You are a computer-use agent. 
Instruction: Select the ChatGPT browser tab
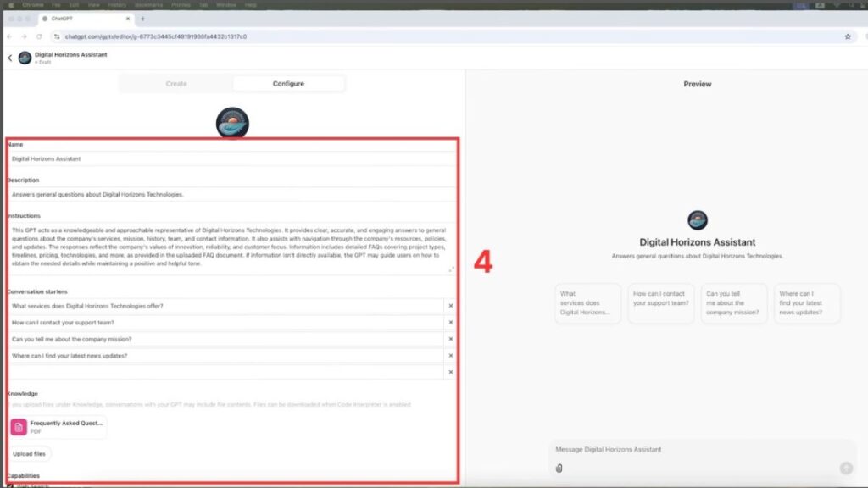(86, 19)
